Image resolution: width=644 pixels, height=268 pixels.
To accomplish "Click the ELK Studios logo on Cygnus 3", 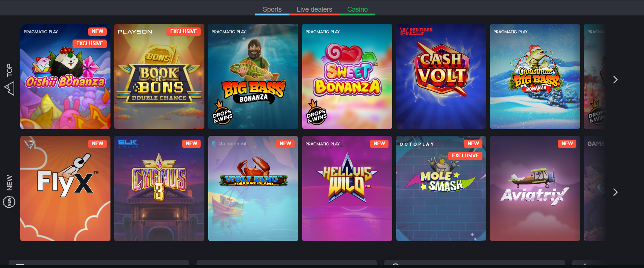I will (x=128, y=143).
